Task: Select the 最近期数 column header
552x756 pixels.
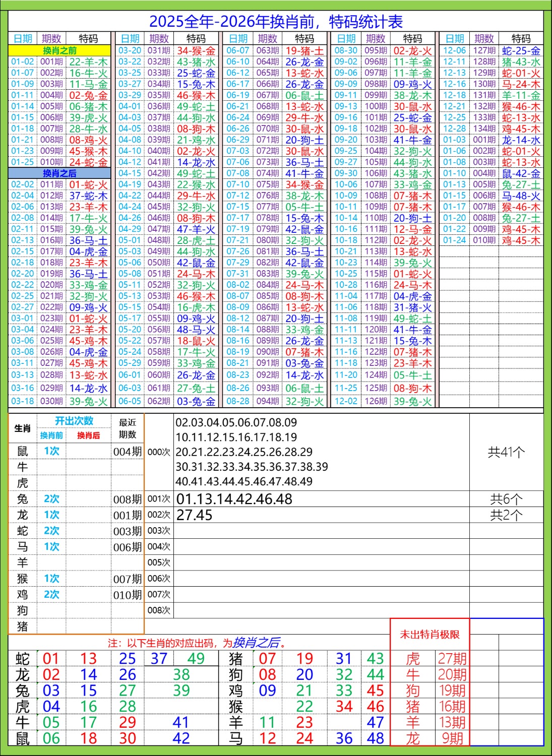Action: coord(128,428)
